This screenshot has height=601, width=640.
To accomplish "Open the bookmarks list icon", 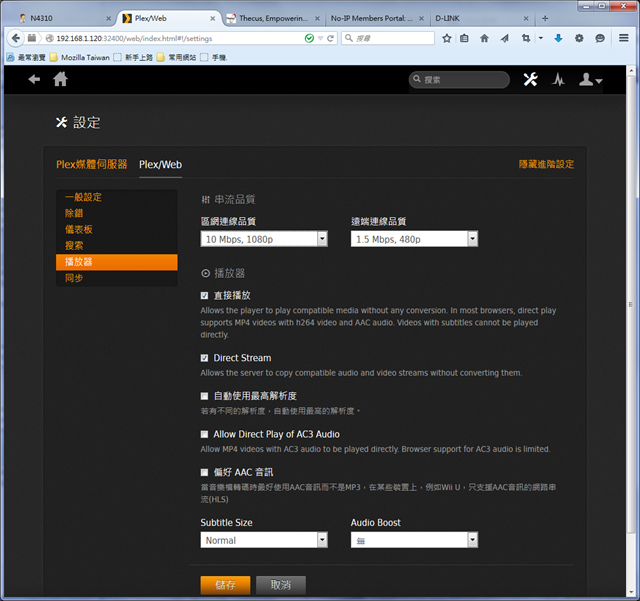I will (464, 38).
